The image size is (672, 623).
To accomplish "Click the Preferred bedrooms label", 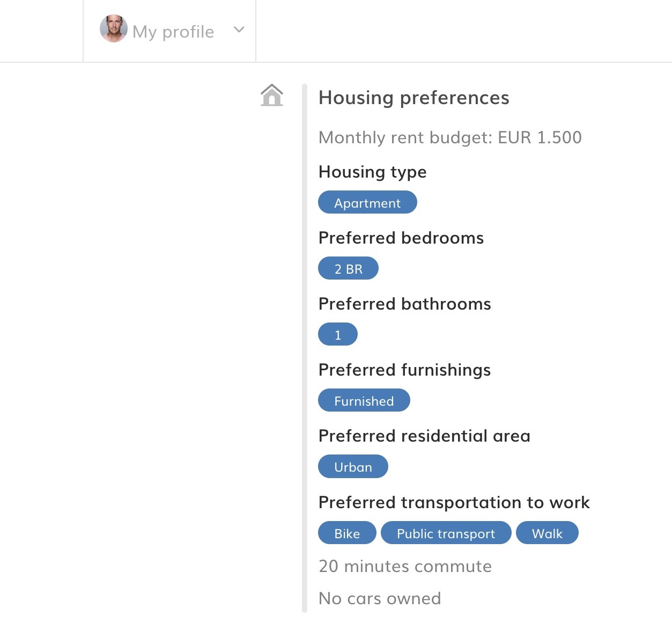I will [x=401, y=238].
